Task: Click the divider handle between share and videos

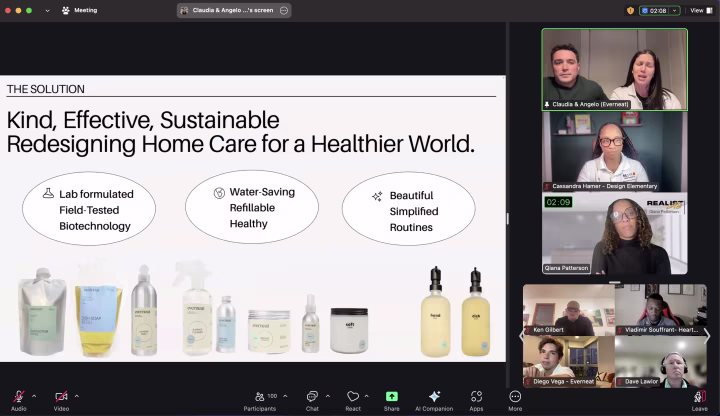Action: click(507, 219)
